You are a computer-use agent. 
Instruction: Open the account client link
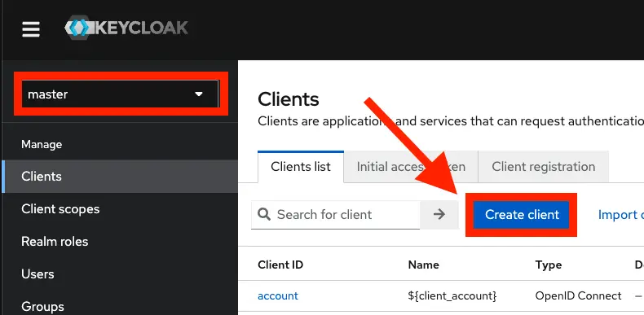278,295
